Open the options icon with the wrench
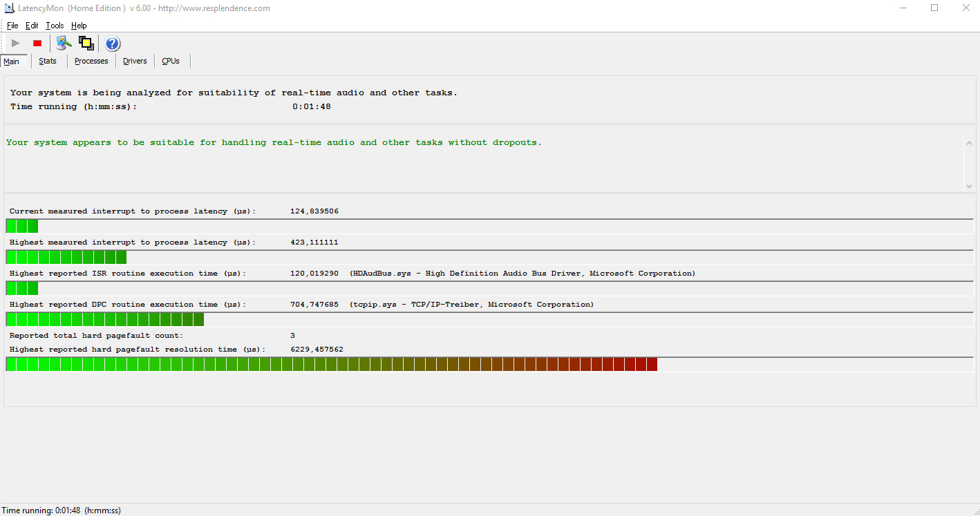The image size is (980, 516). pos(64,44)
